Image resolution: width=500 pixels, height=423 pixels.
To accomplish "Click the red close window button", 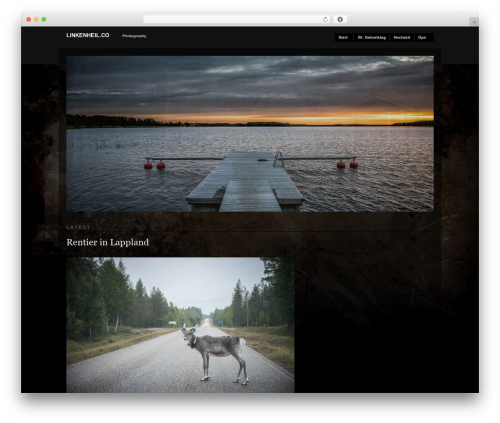I will [x=29, y=20].
